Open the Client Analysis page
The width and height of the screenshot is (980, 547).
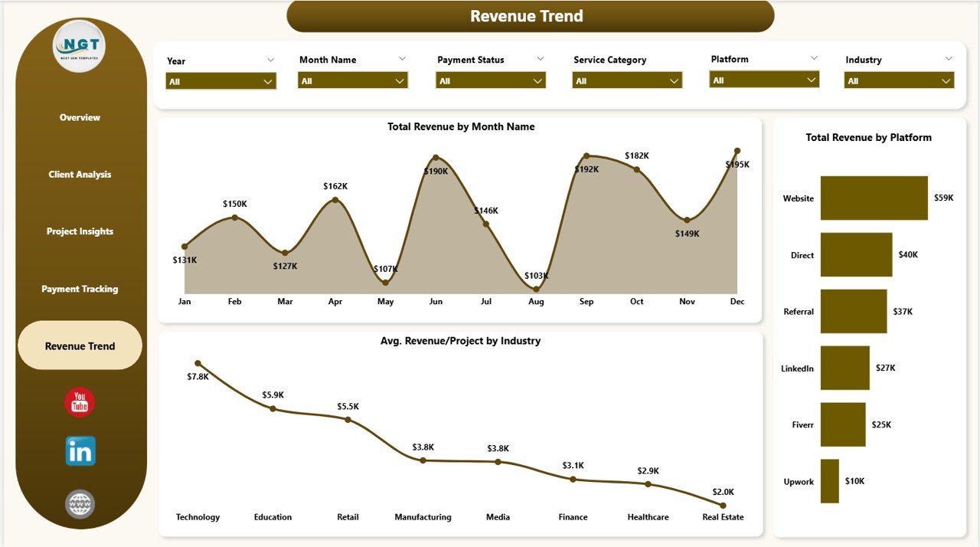80,174
